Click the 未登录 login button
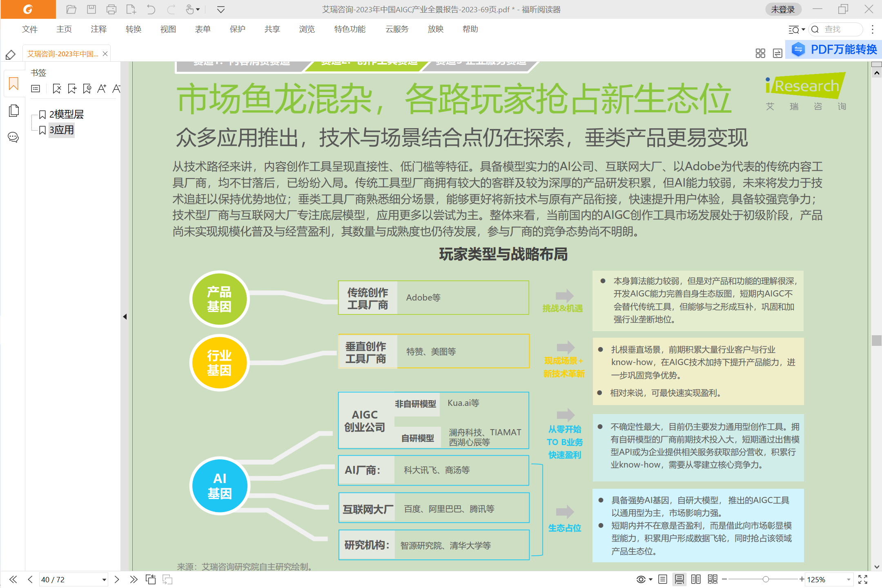The image size is (882, 588). pos(783,9)
